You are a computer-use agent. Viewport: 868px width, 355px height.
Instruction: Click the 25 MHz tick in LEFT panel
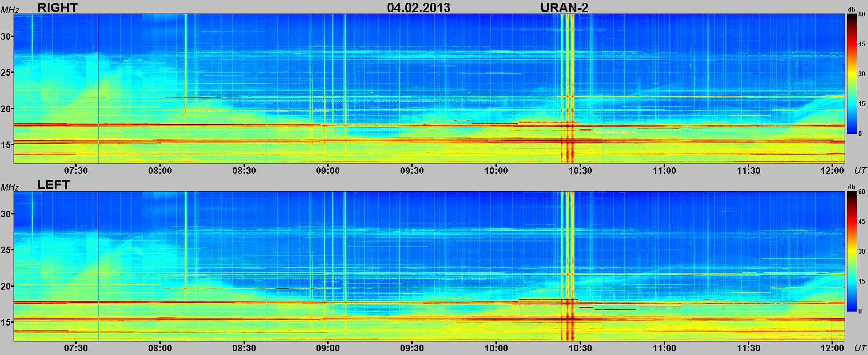pyautogui.click(x=6, y=250)
